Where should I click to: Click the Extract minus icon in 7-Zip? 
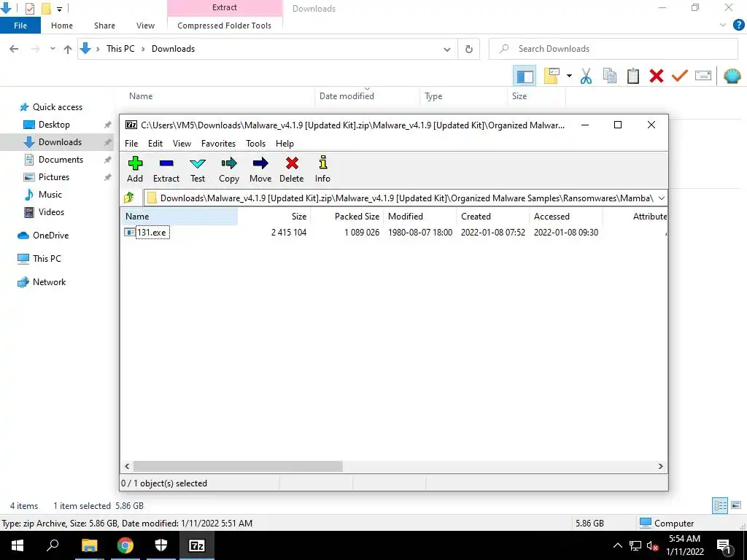point(166,163)
